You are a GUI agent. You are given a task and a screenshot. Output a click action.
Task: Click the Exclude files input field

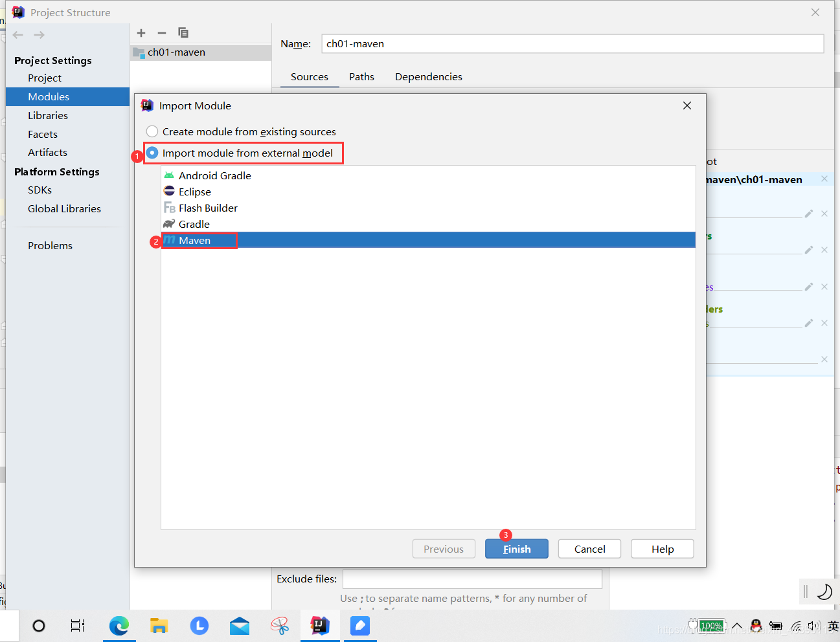[x=472, y=579]
